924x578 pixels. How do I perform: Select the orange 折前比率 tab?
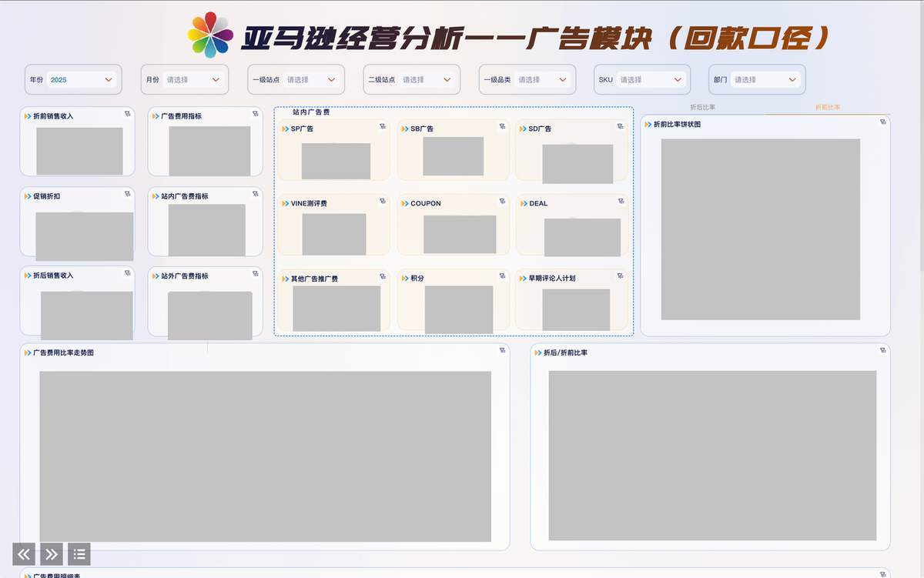pos(828,107)
